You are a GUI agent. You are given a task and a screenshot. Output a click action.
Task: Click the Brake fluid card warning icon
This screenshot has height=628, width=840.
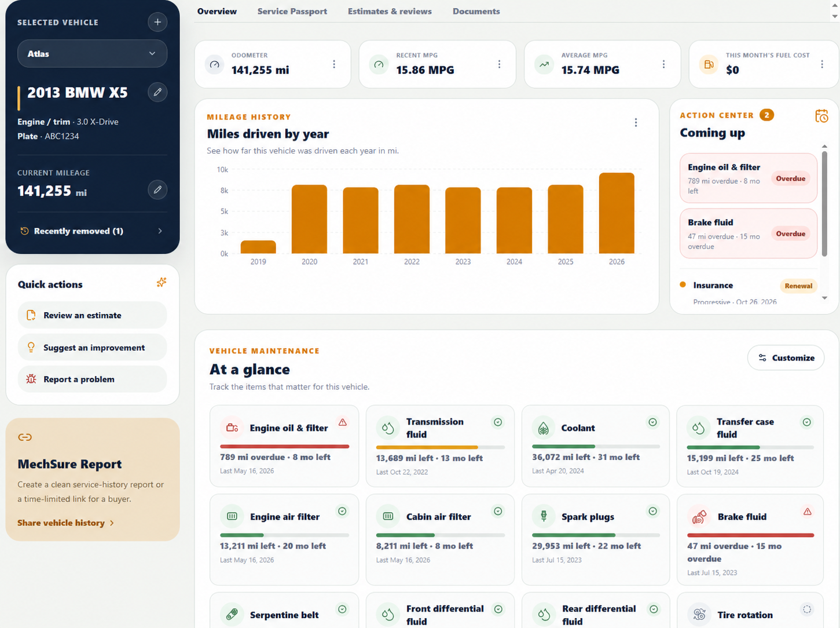click(807, 512)
